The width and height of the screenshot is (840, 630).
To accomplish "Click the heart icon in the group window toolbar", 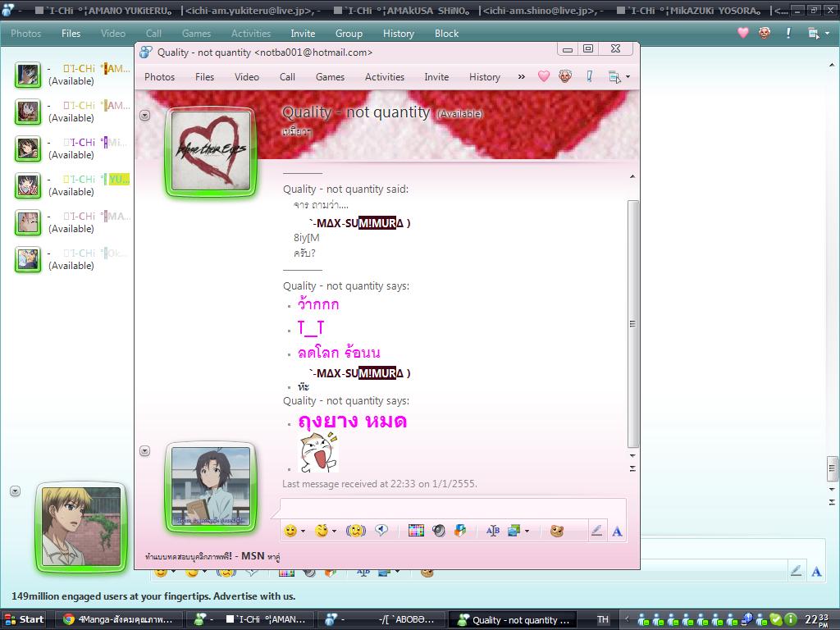I will point(743,33).
